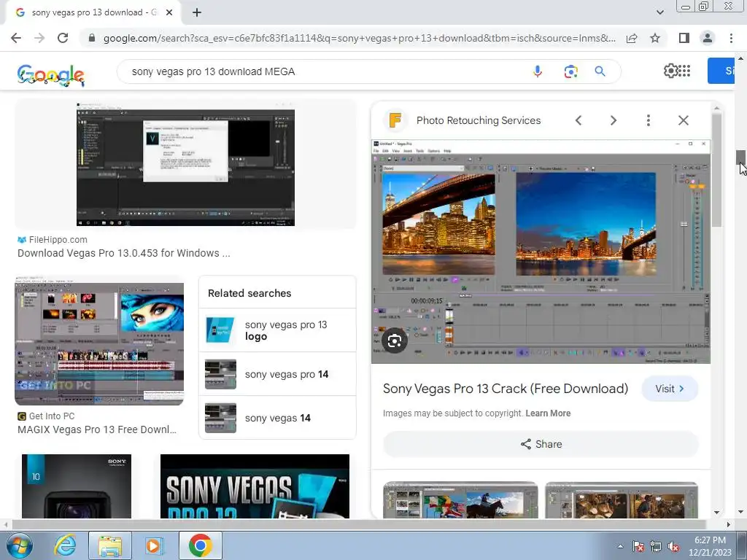The width and height of the screenshot is (747, 560).
Task: Click the preview panel scrollbar
Action: coord(716,170)
